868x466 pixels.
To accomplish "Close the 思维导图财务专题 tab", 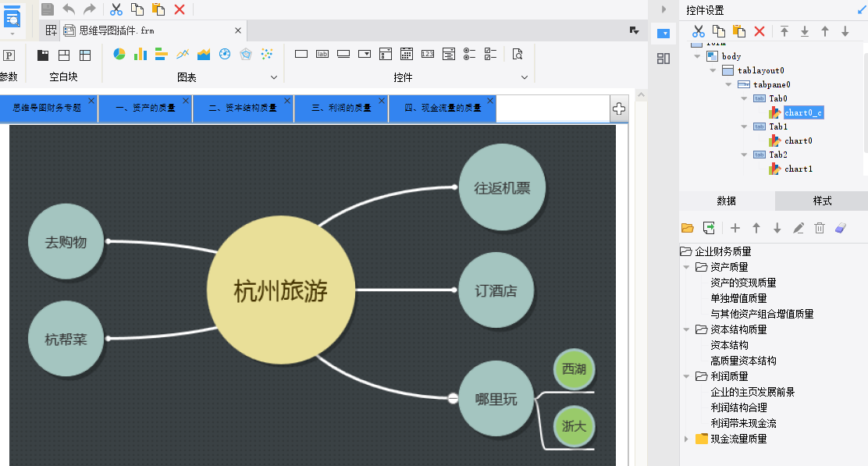I will [91, 101].
